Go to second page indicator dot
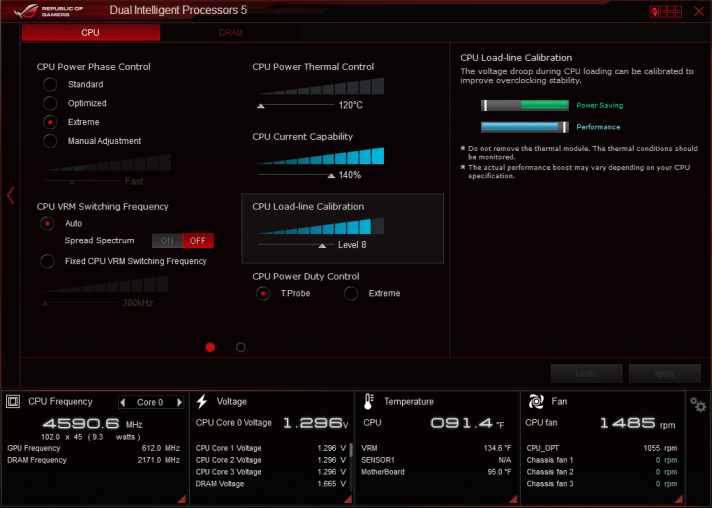Image resolution: width=712 pixels, height=508 pixels. 241,347
